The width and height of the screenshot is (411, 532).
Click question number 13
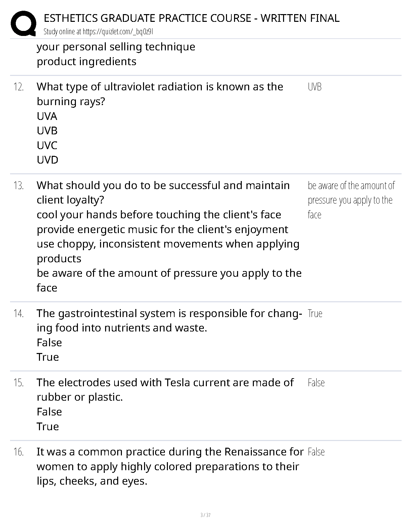click(18, 185)
